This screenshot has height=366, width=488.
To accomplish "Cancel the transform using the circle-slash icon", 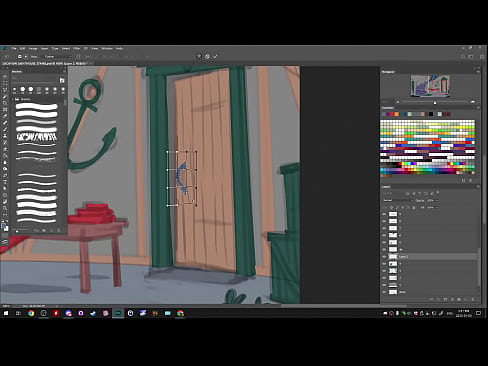I will [207, 57].
